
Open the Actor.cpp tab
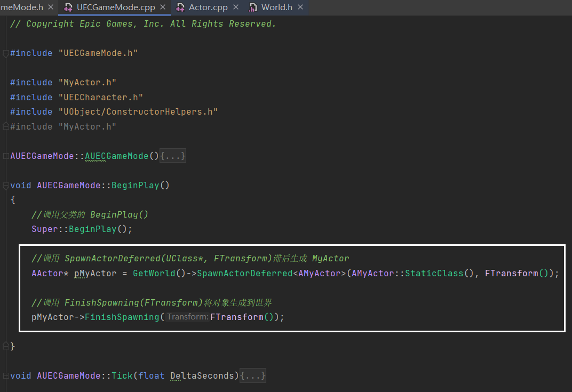[208, 7]
